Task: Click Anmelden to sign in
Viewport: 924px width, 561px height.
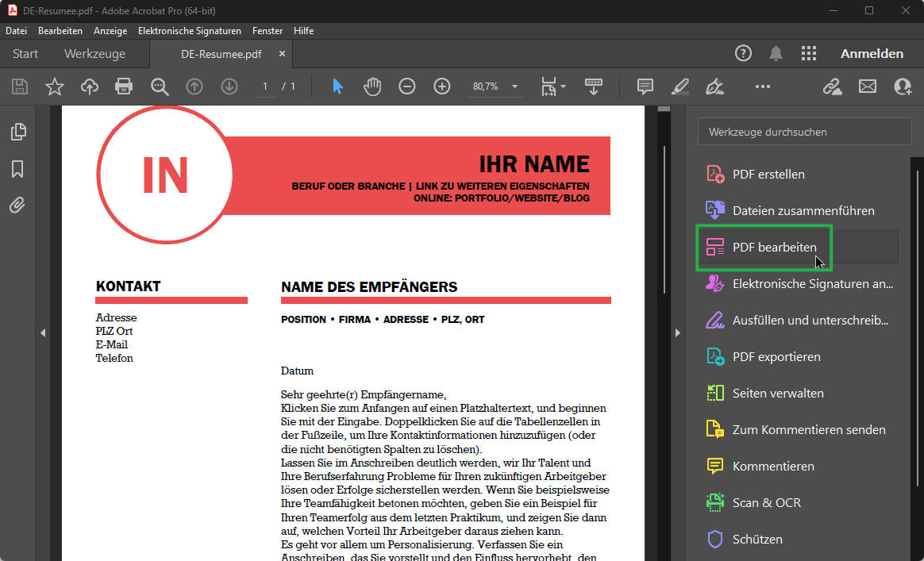Action: [x=872, y=53]
